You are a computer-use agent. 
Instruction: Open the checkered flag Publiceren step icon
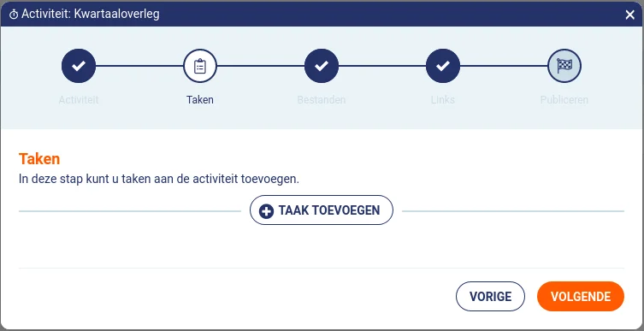(564, 66)
